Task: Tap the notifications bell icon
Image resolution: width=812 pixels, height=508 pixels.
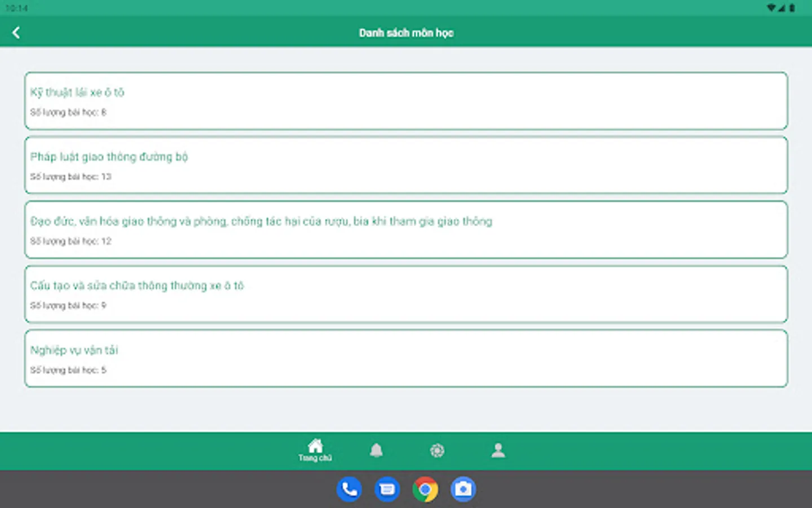Action: click(x=376, y=450)
